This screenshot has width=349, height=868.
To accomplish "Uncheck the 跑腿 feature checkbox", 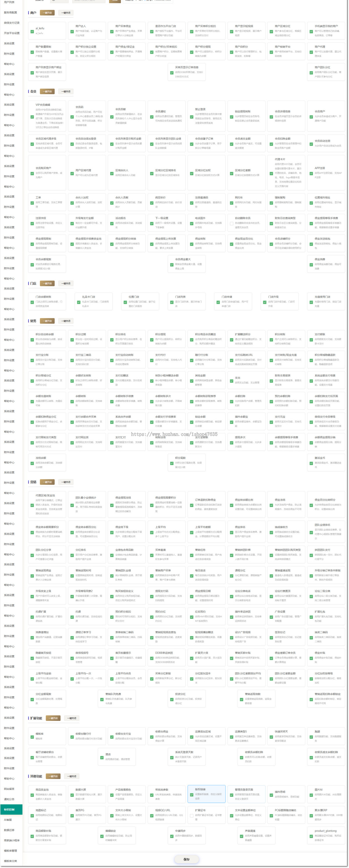I will point(311,737).
